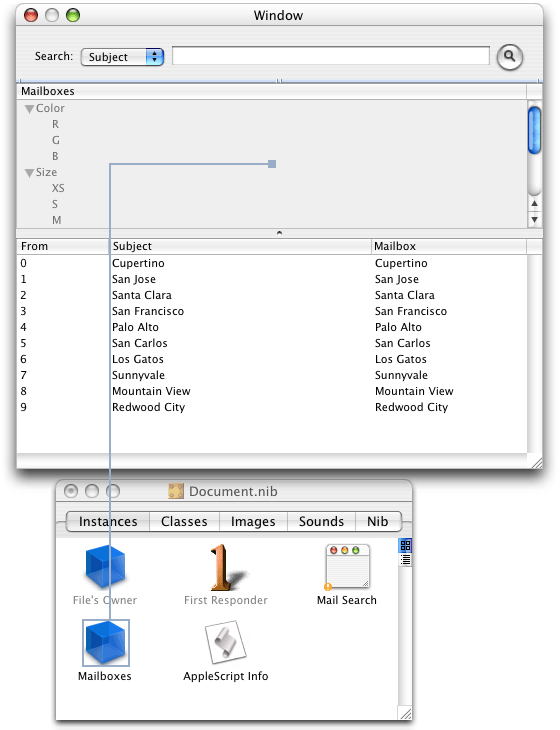This screenshot has height=730, width=560.
Task: Select the Los Gatos mailbox cell
Action: pyautogui.click(x=401, y=359)
